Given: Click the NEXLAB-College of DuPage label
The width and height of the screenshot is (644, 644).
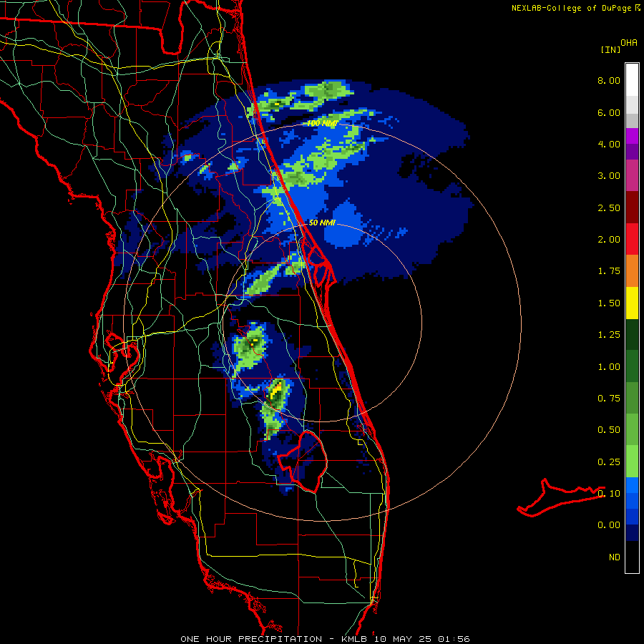Looking at the screenshot, I should 571,8.
